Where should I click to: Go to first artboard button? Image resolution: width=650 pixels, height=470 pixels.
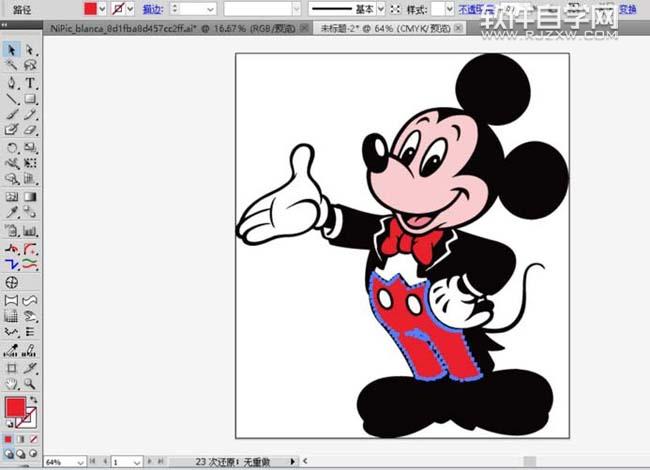click(x=93, y=461)
